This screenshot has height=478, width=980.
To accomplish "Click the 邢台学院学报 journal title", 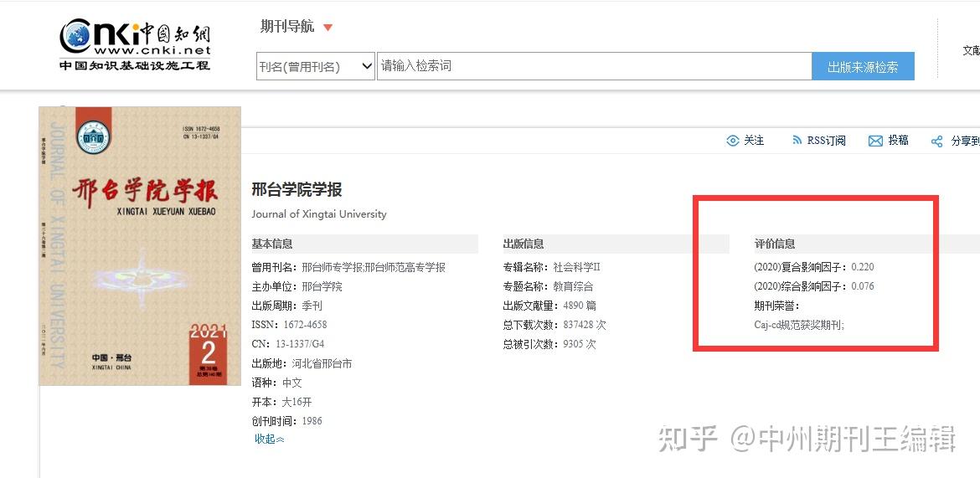I will 297,190.
